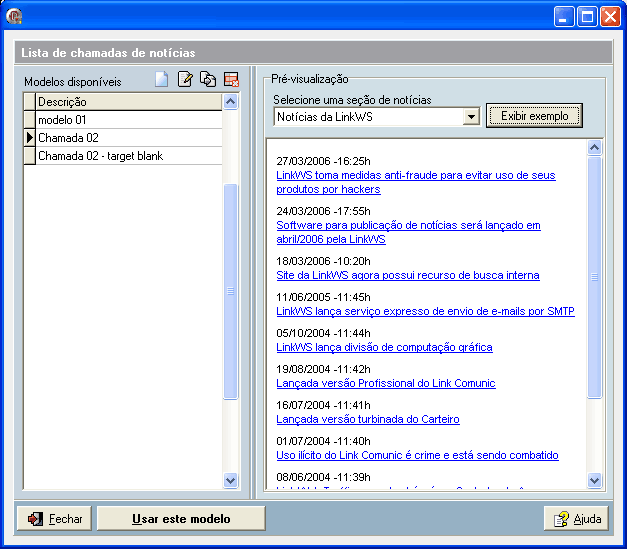Click the preview pane scroll up arrow

595,148
